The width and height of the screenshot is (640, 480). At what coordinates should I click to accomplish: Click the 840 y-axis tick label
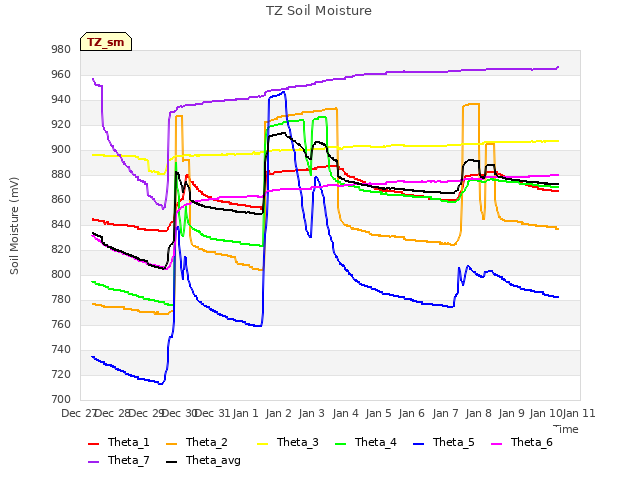61,224
